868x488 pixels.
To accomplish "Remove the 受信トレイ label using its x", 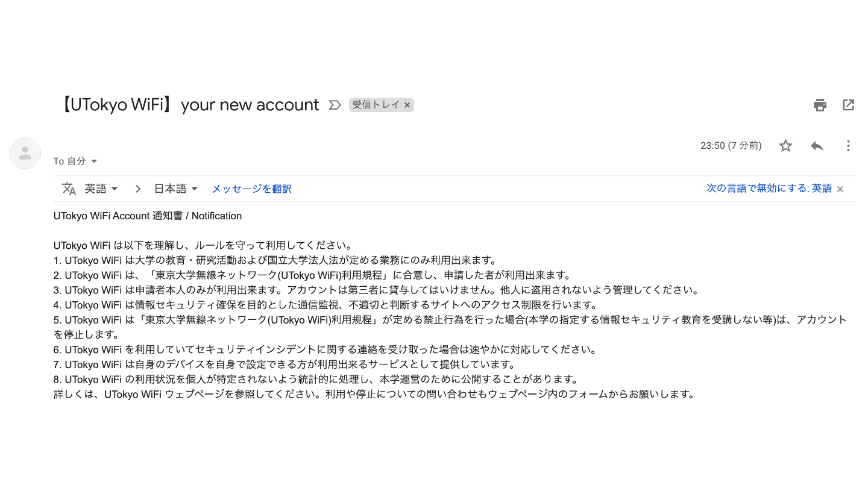I will (x=407, y=105).
